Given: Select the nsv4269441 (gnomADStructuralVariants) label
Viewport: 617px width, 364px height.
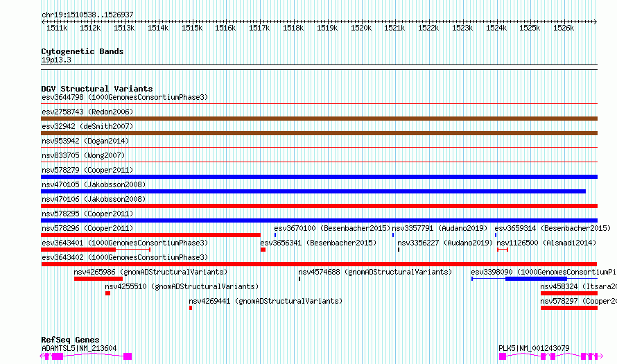Looking at the screenshot, I should pyautogui.click(x=266, y=301).
